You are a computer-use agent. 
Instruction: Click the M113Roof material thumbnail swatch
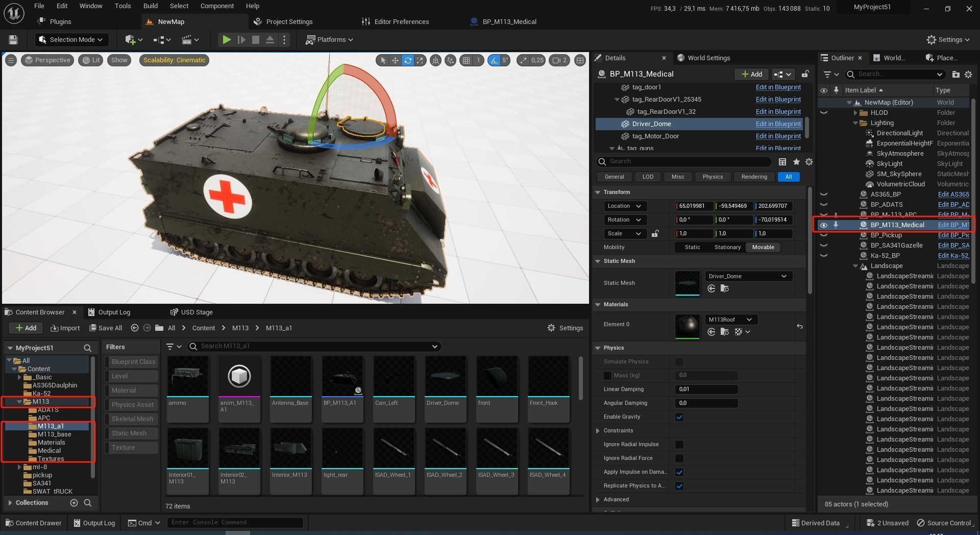coord(687,326)
